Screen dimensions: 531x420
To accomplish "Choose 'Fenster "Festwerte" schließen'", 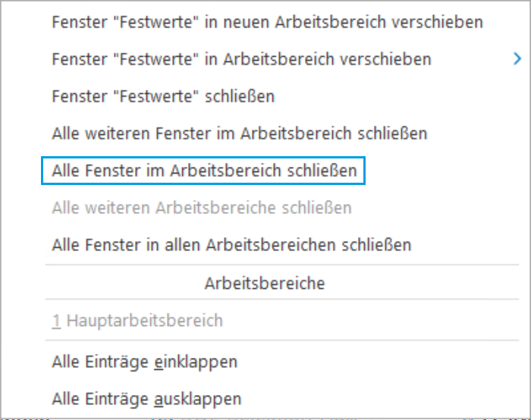I will (163, 96).
